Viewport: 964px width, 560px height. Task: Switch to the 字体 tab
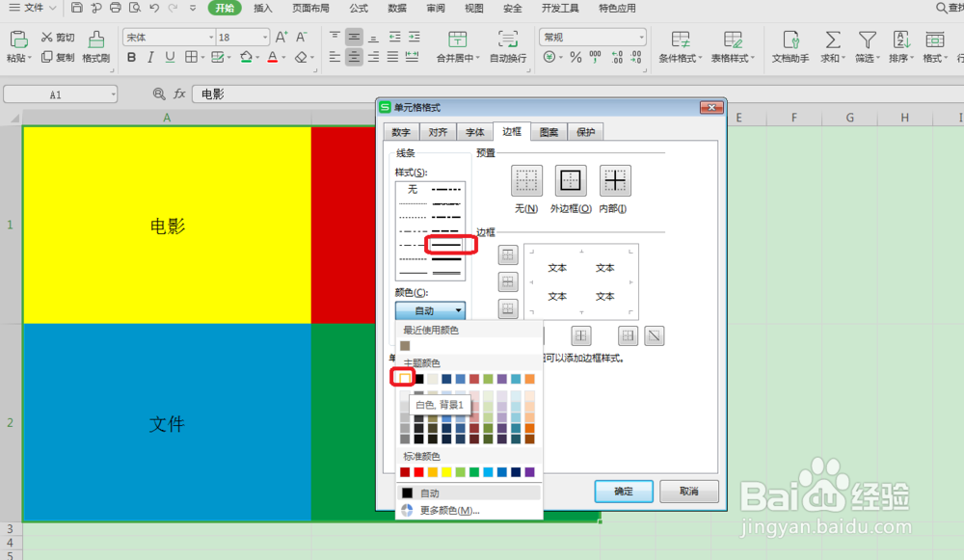click(x=474, y=132)
